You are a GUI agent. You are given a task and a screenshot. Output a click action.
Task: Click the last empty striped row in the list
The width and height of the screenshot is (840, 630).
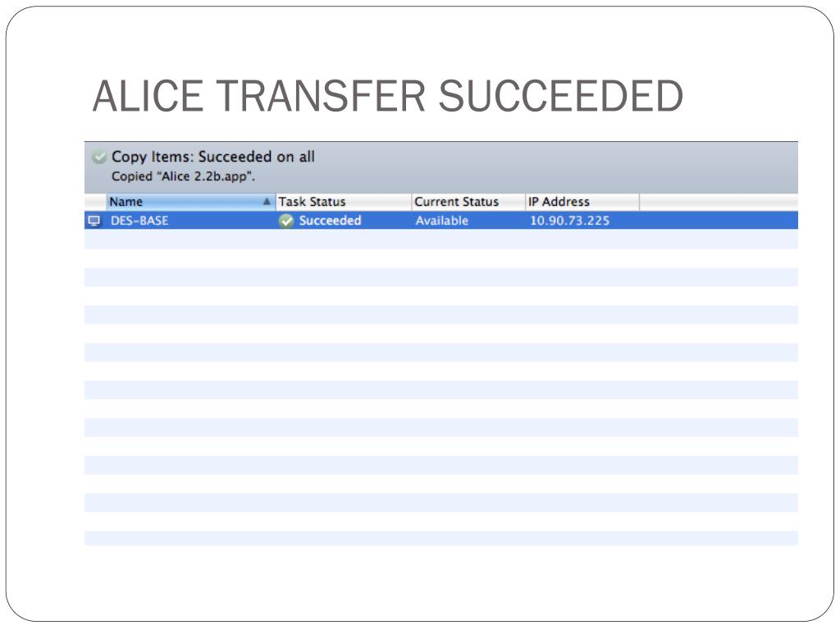(441, 538)
